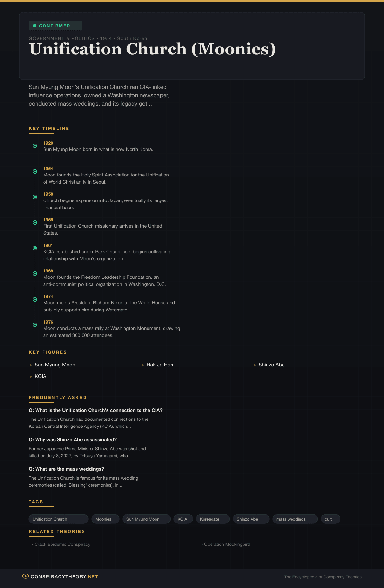Open the Operation Mockingbird related theory

227,544
